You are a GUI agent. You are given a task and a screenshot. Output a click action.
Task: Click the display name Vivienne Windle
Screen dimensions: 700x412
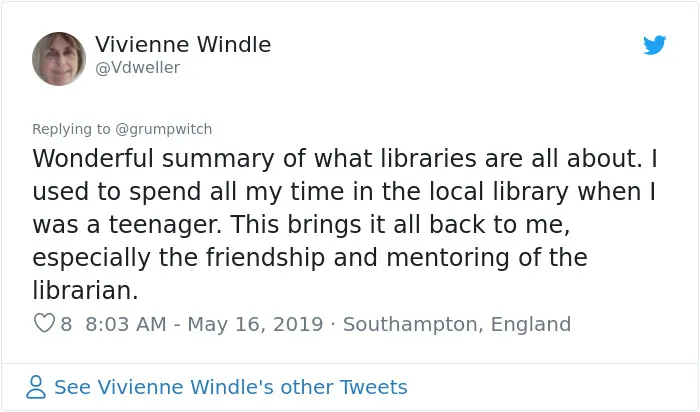pos(183,45)
